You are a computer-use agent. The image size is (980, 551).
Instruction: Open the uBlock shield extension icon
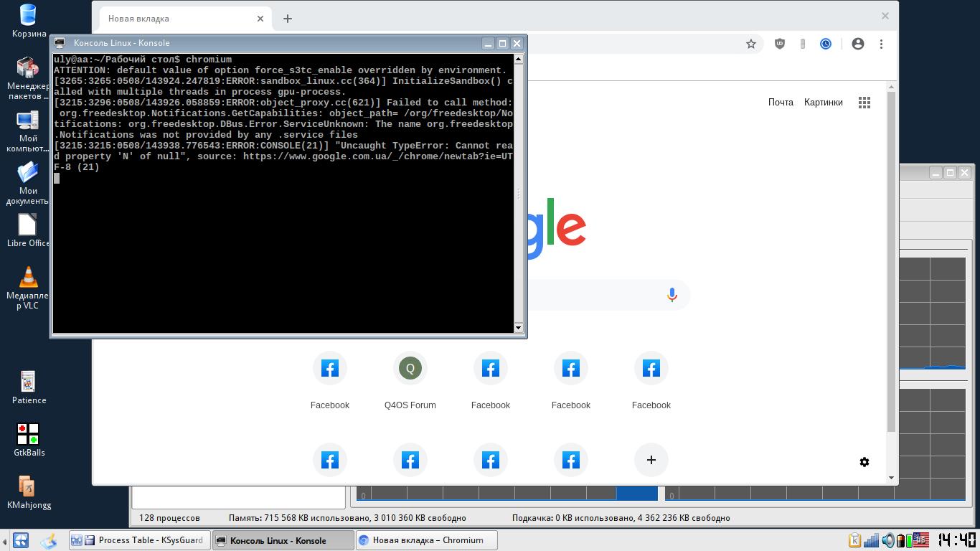pyautogui.click(x=780, y=44)
